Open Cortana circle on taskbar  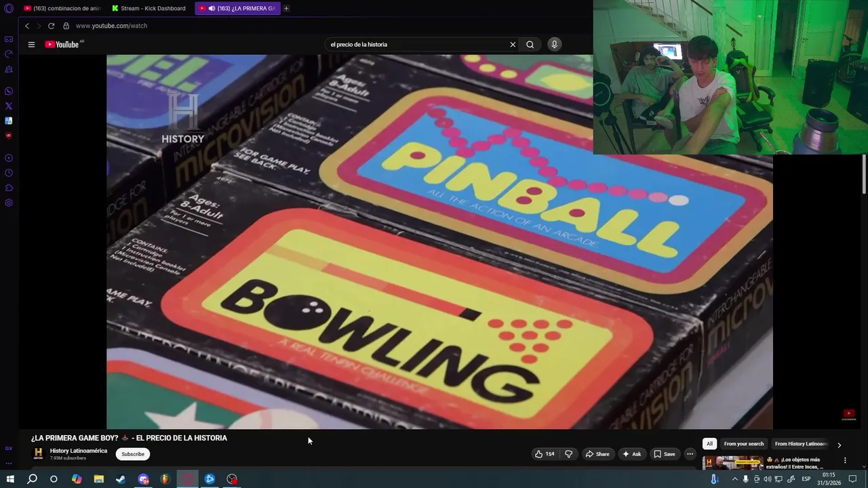coord(54,479)
